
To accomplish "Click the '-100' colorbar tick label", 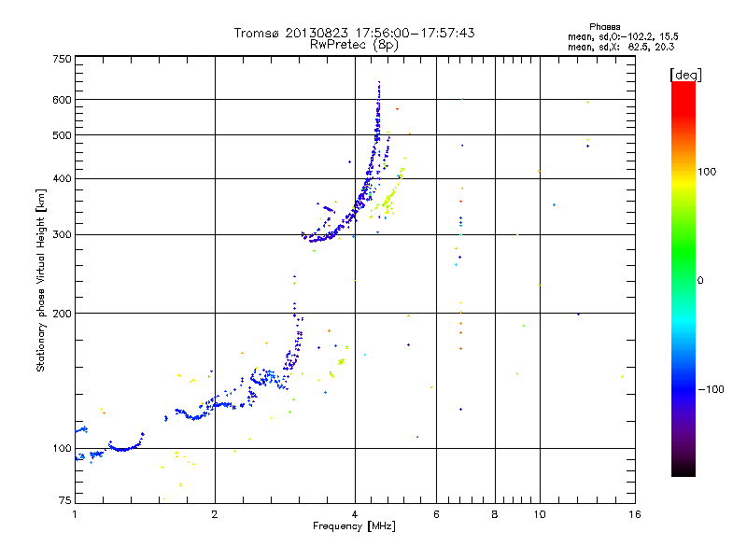I will (x=712, y=389).
